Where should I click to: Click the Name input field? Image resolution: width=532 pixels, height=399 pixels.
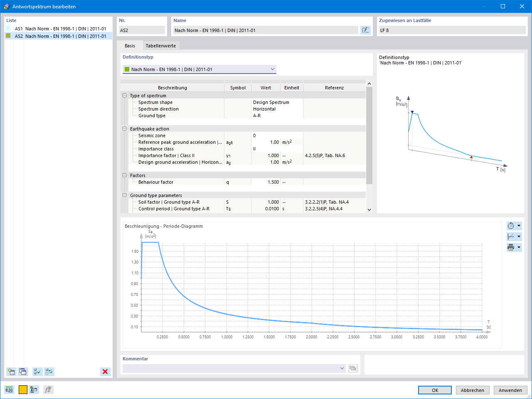coord(266,30)
